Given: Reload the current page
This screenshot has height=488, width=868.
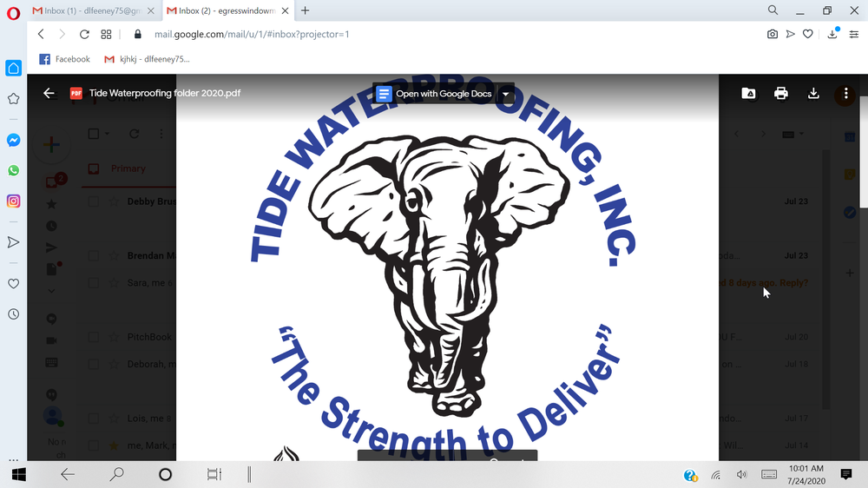Looking at the screenshot, I should pyautogui.click(x=84, y=35).
